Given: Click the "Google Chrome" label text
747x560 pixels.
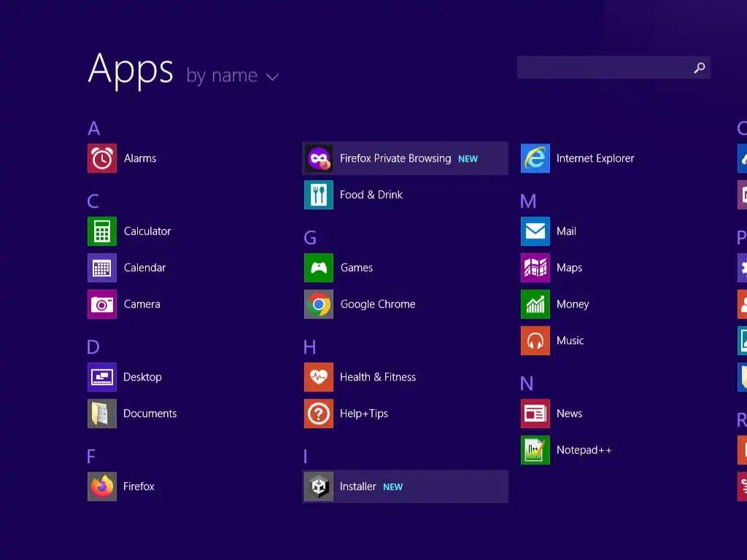Looking at the screenshot, I should pos(378,304).
